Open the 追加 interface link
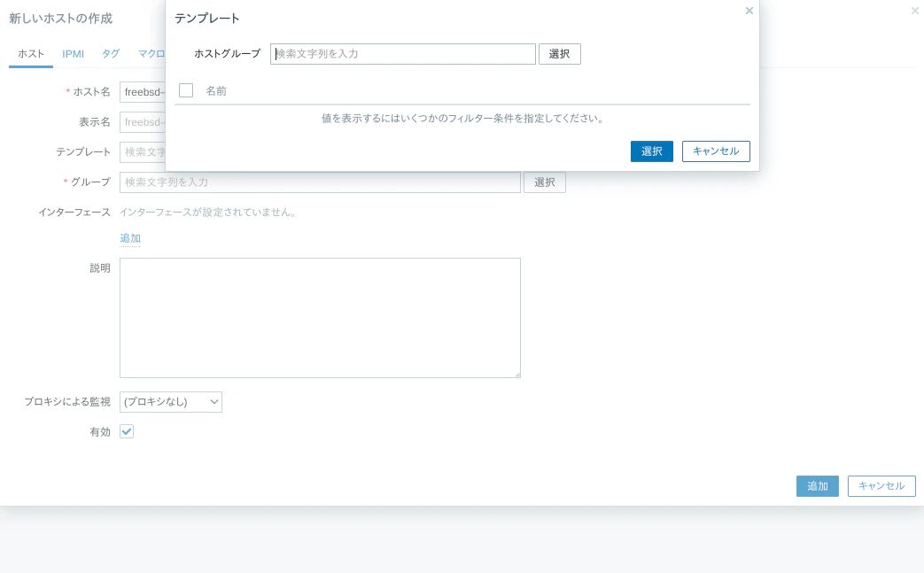The width and height of the screenshot is (924, 573). click(x=129, y=237)
